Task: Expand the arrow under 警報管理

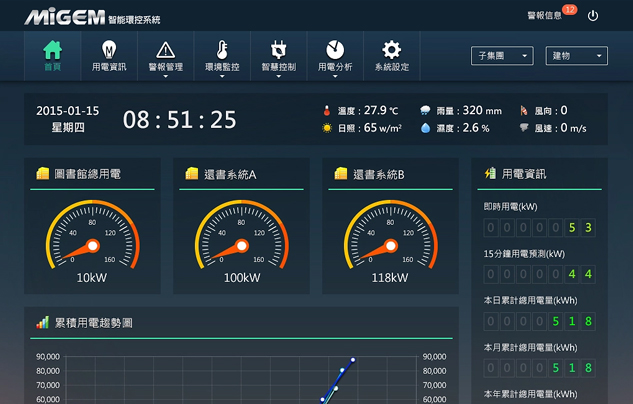Action: [x=166, y=76]
